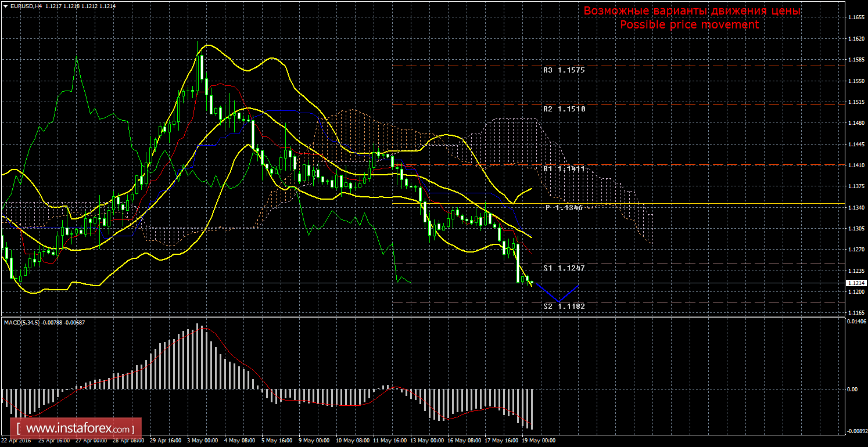The height and width of the screenshot is (447, 868).
Task: Click the small triangle before EURUSD,H4 title
Action: pyautogui.click(x=5, y=5)
